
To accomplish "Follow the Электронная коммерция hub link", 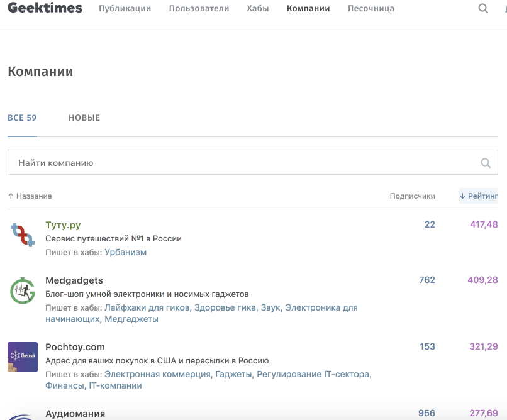I will coord(157,374).
